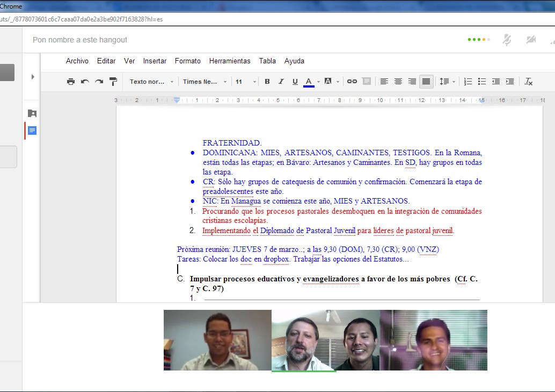Undo the last edit

85,82
